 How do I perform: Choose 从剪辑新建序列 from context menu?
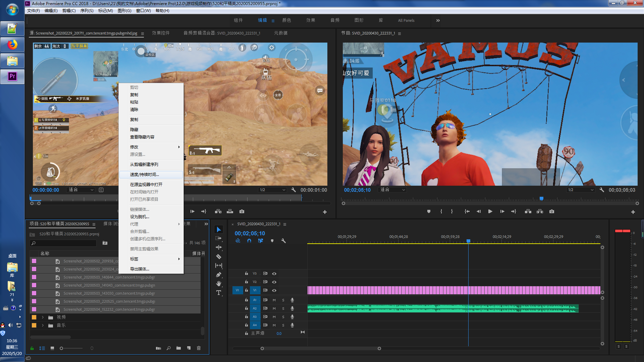151,165
